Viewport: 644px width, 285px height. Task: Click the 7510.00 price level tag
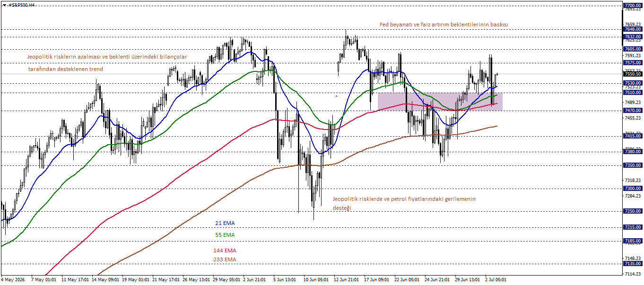coord(632,93)
